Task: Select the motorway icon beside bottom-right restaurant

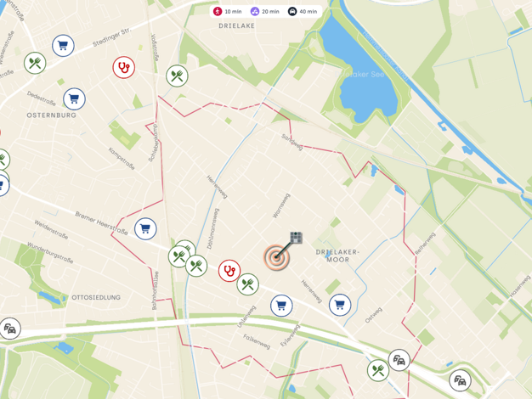Action: [399, 360]
